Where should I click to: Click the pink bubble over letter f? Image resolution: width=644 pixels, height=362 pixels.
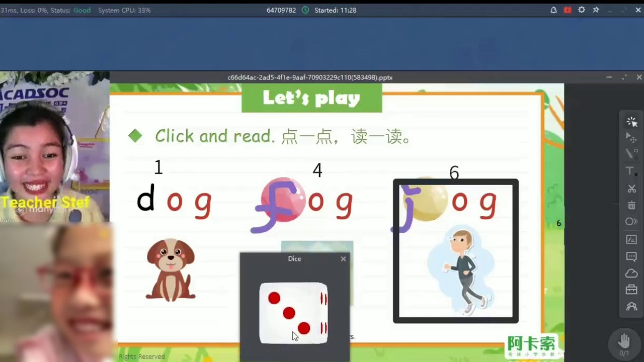pos(283,200)
